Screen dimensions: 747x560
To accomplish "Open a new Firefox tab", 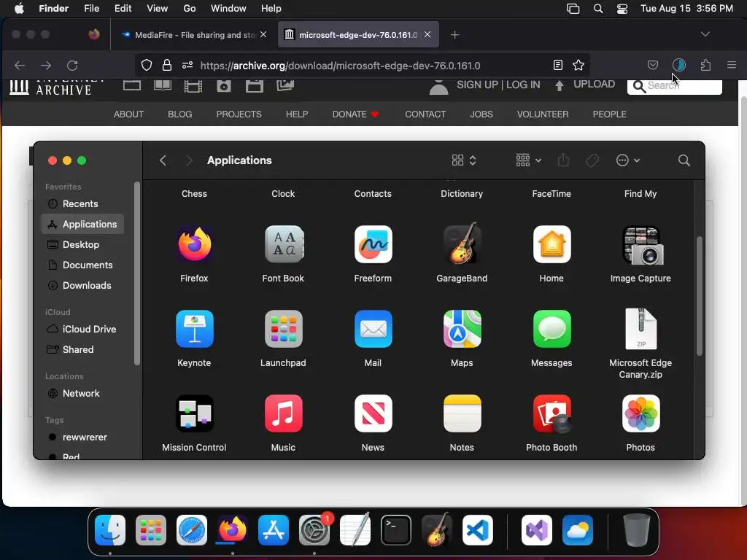I will pyautogui.click(x=454, y=35).
